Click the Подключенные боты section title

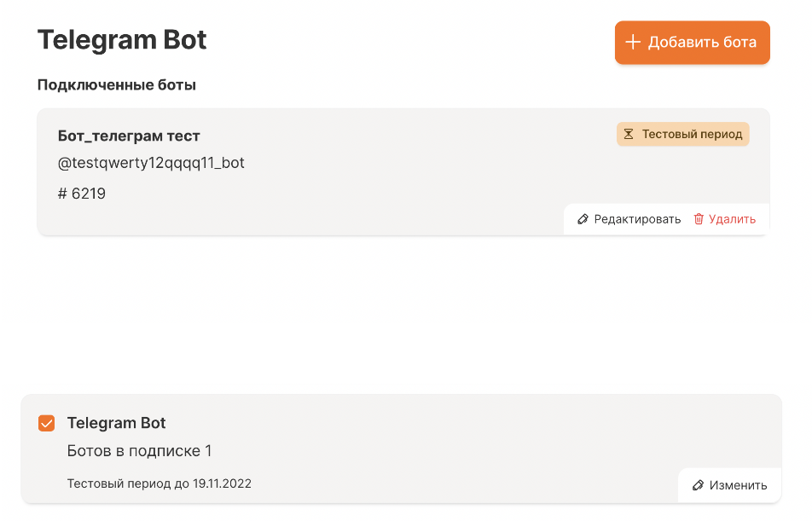click(x=117, y=85)
